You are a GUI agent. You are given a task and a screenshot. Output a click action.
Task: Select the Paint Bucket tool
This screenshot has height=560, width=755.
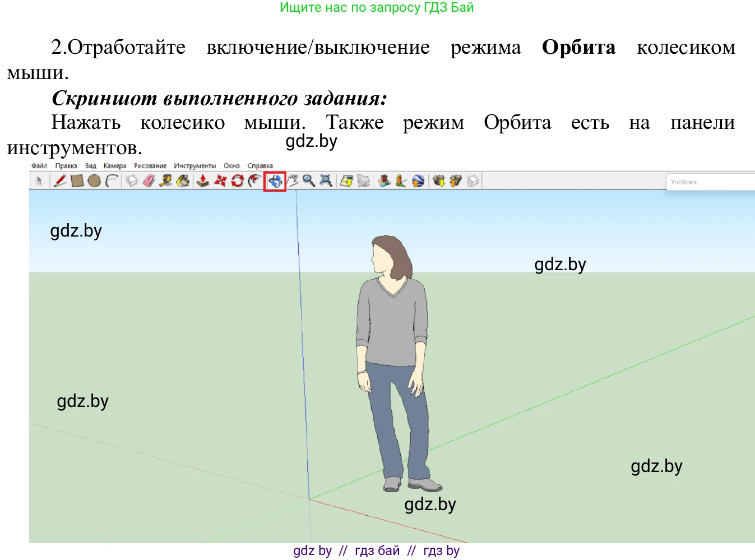[x=183, y=181]
